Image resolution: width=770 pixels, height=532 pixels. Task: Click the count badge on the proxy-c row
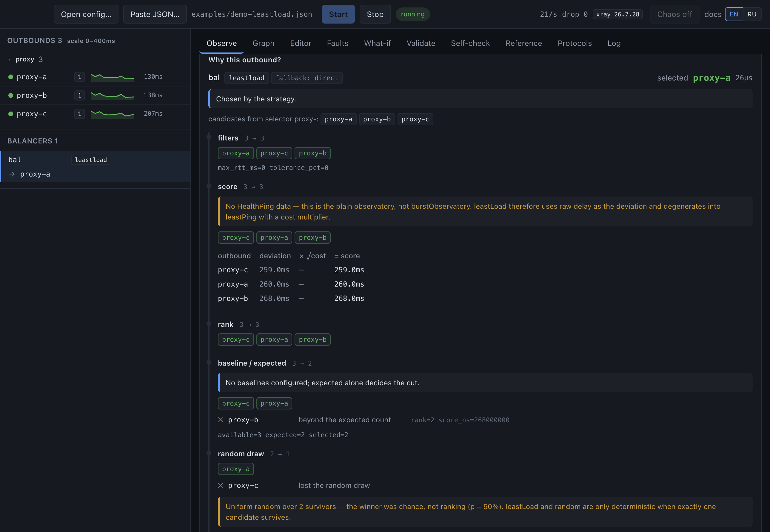(x=80, y=114)
